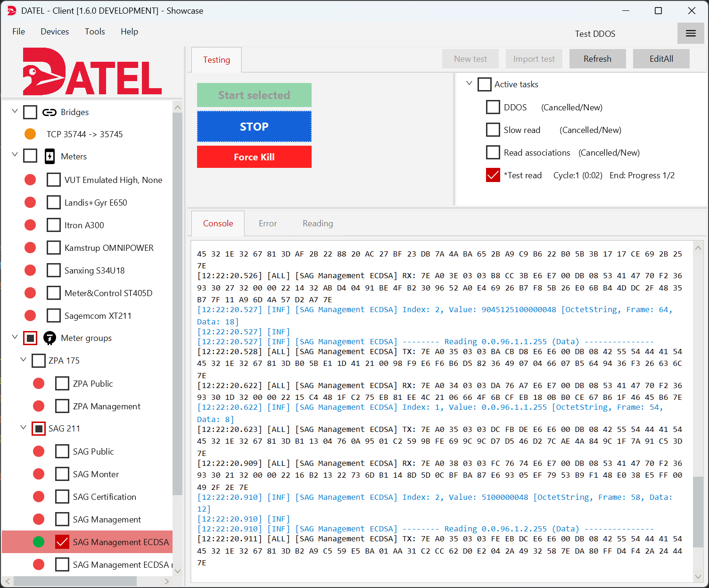The image size is (709, 588).
Task: Collapse the ZPA 175 group
Action: [23, 360]
